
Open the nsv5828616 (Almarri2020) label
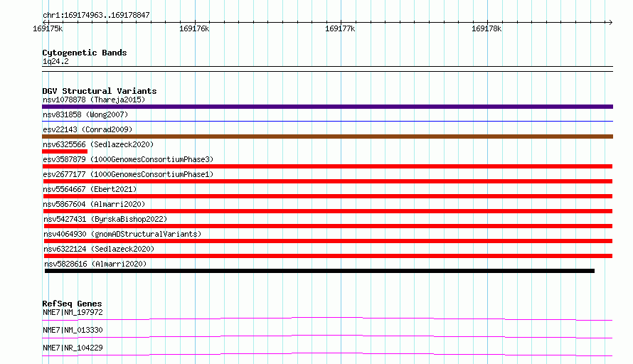(95, 264)
